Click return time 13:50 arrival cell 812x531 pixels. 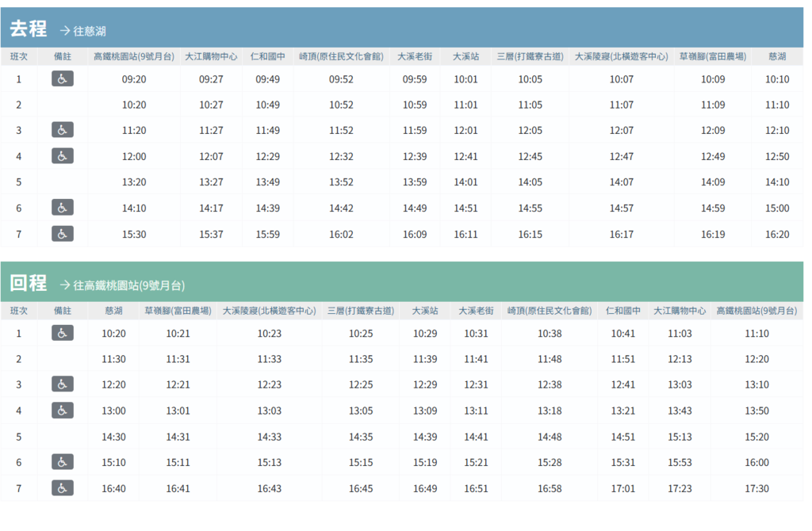coord(756,411)
